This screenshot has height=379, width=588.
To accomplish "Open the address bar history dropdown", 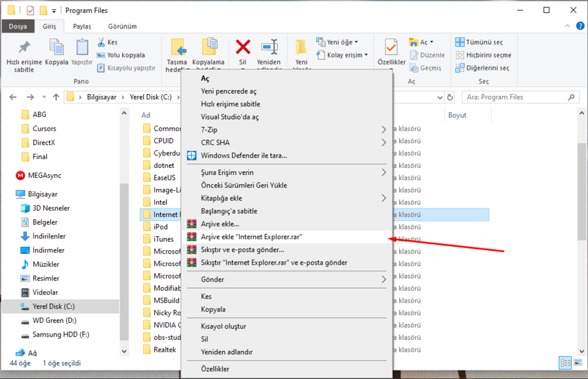I will point(440,97).
